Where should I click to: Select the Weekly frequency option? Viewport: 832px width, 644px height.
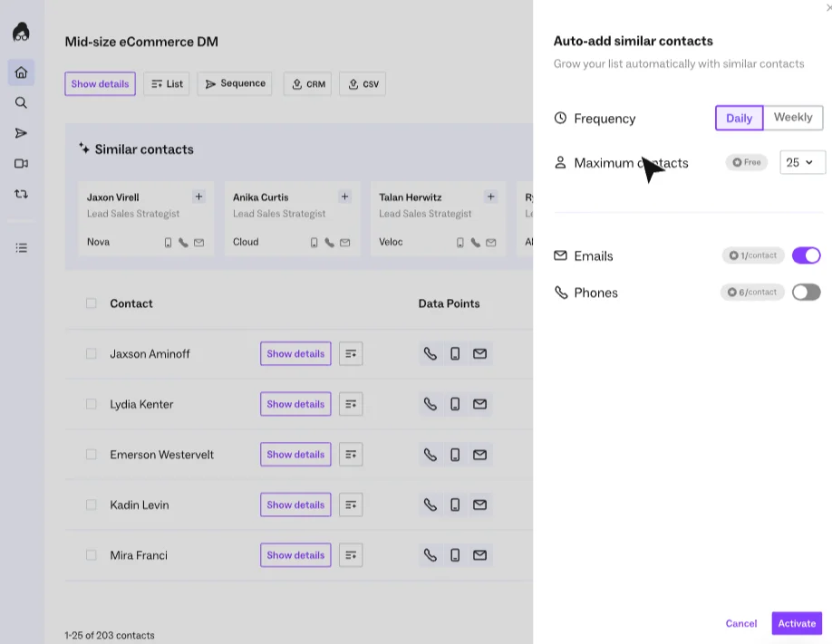pos(793,117)
